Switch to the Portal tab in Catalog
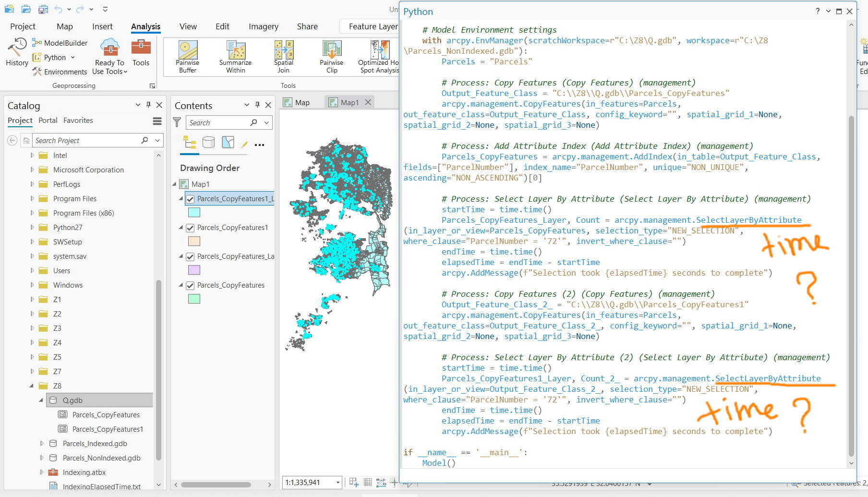Image resolution: width=868 pixels, height=497 pixels. [x=48, y=120]
